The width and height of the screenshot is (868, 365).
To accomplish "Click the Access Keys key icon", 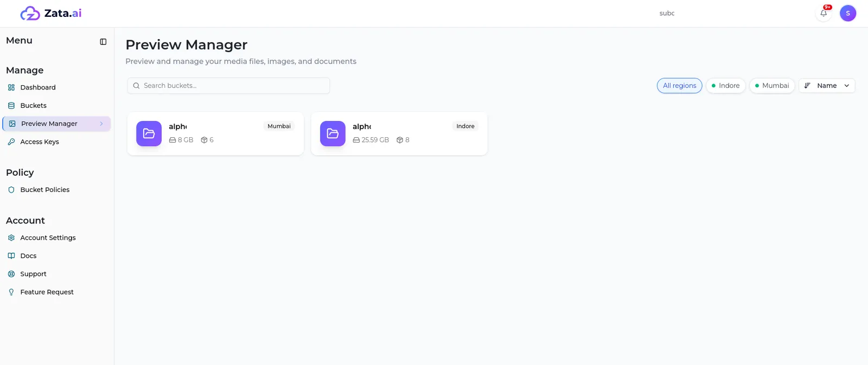I will click(11, 142).
